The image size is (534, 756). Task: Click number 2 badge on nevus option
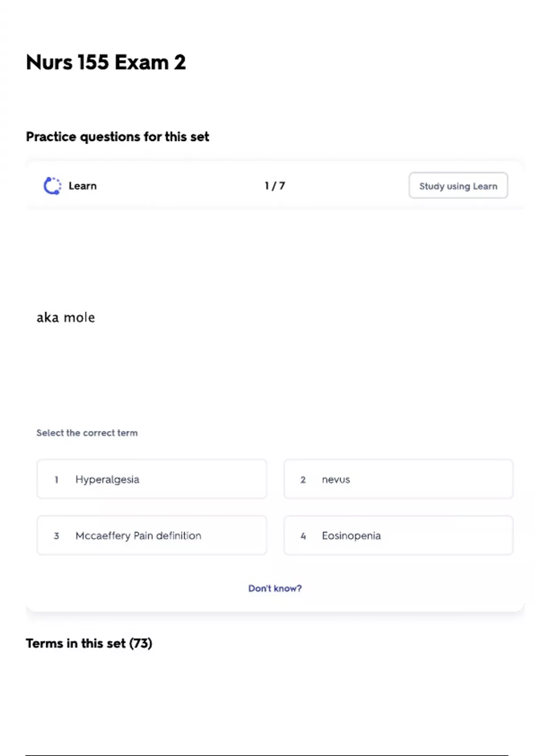coord(303,480)
